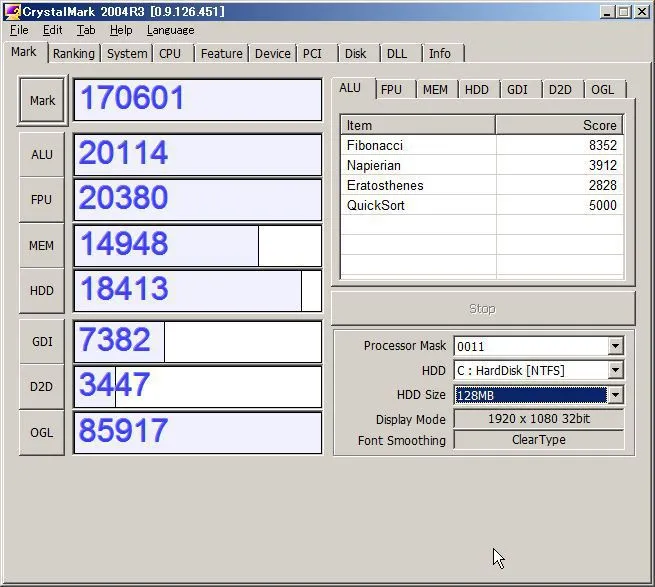Launch the MEM benchmark test
The image size is (655, 587).
tap(42, 245)
